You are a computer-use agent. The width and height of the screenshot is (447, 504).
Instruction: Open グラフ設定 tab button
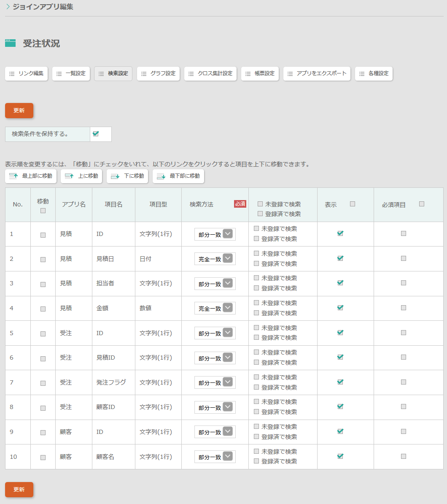point(158,73)
